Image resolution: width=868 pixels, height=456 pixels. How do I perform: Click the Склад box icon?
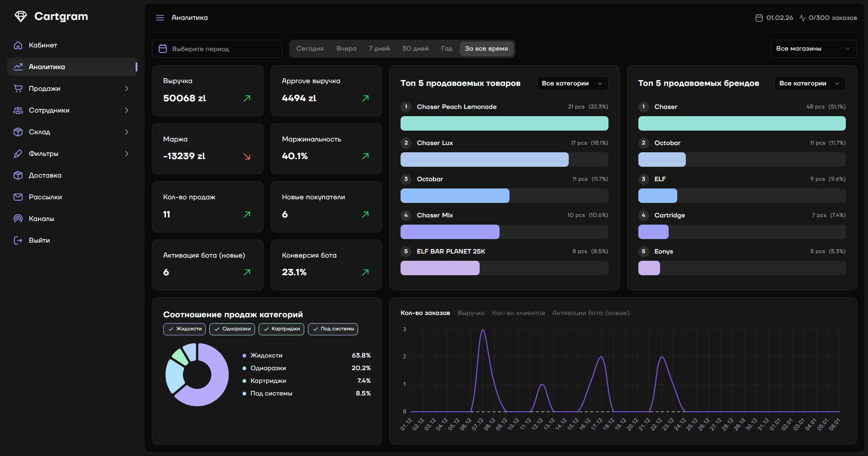point(18,132)
